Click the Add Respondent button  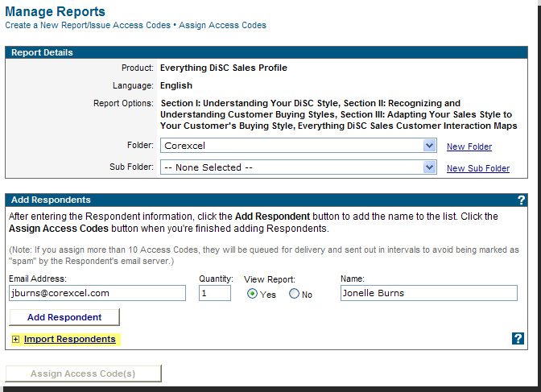tap(64, 317)
